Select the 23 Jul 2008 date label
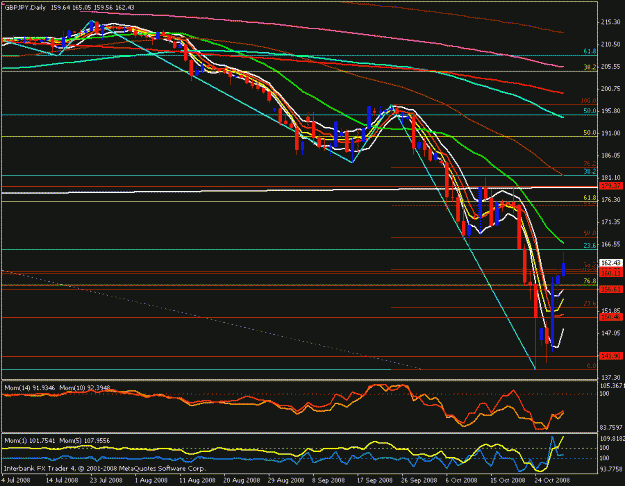625x486 pixels. tap(106, 480)
